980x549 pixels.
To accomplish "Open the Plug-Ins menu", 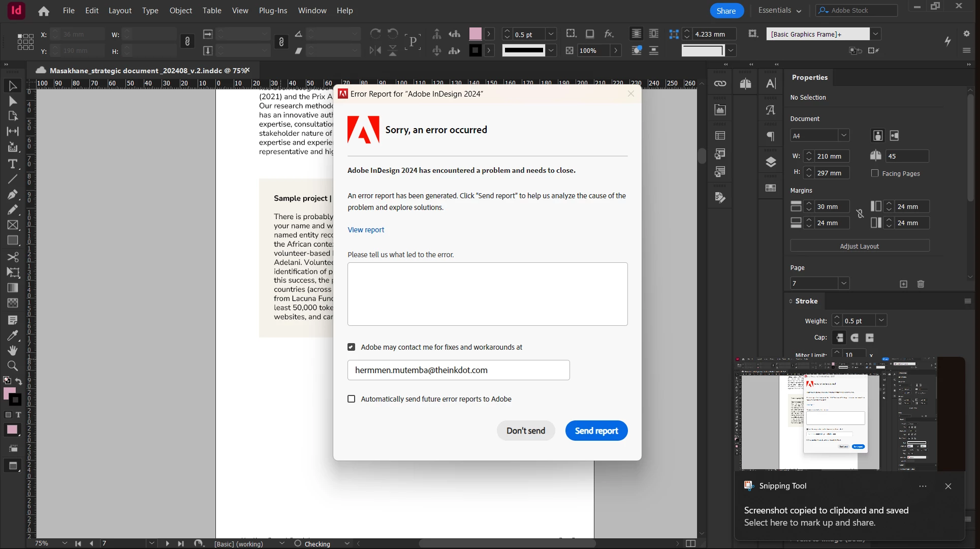I will pyautogui.click(x=273, y=11).
